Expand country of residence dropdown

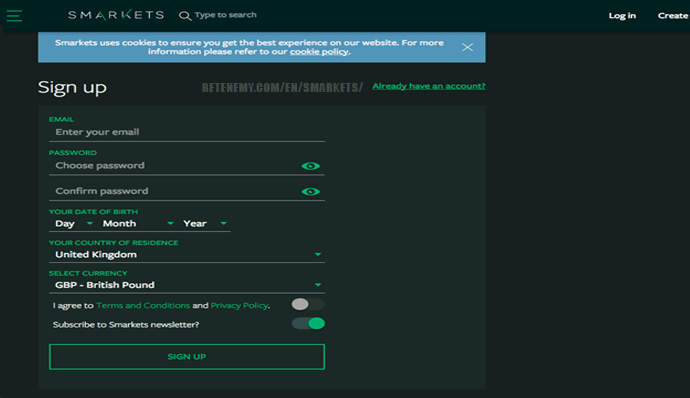187,254
